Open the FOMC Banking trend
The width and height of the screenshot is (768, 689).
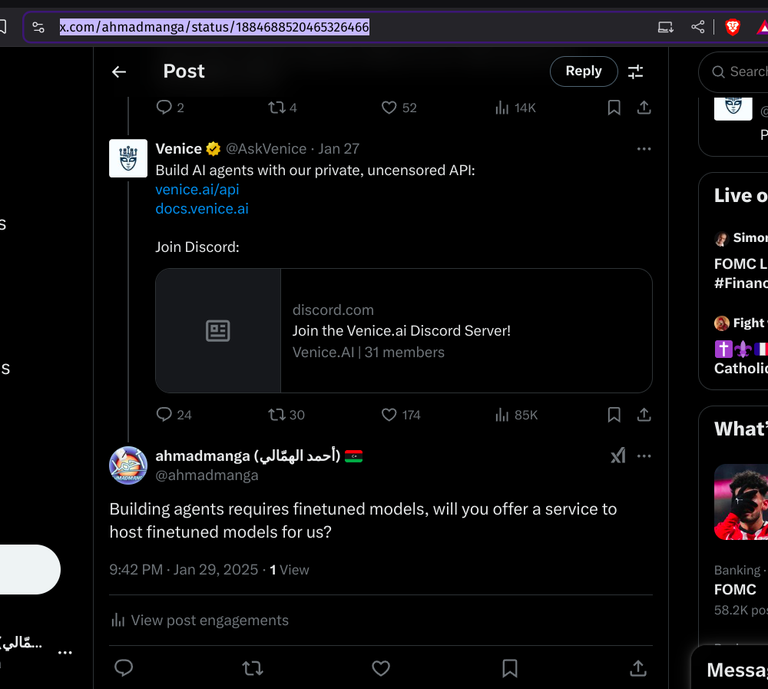(x=741, y=590)
